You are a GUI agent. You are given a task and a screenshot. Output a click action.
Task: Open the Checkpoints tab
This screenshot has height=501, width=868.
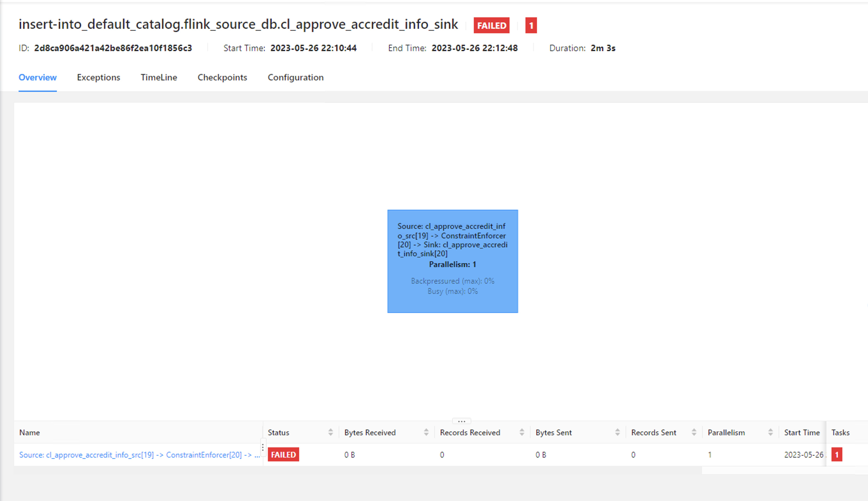tap(222, 77)
